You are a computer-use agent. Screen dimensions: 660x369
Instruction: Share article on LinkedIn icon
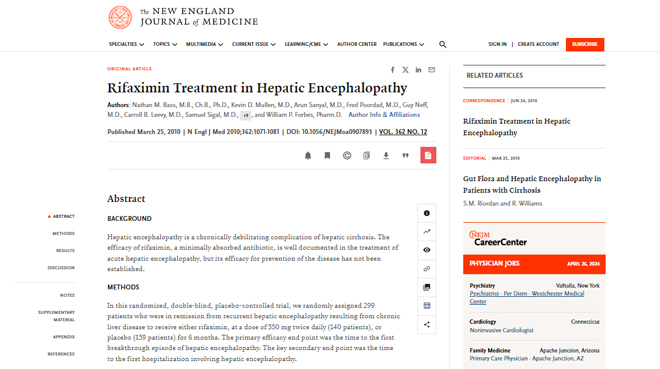[x=418, y=70]
